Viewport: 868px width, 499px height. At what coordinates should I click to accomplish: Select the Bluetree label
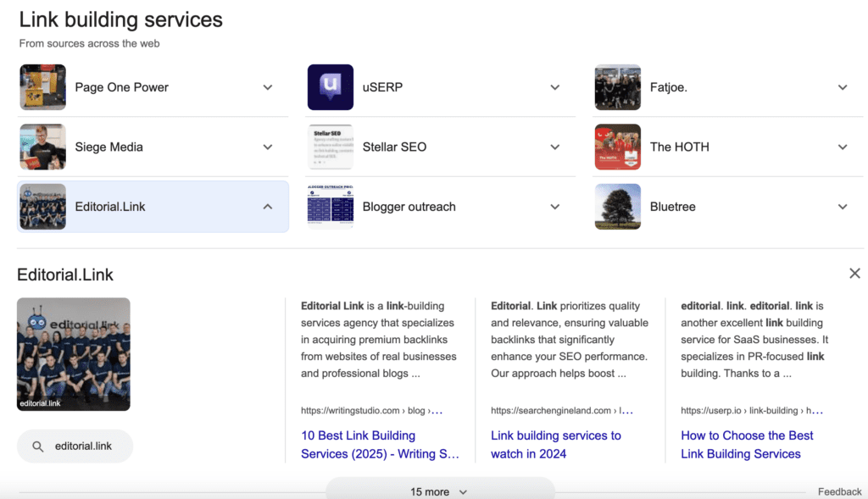pos(672,207)
